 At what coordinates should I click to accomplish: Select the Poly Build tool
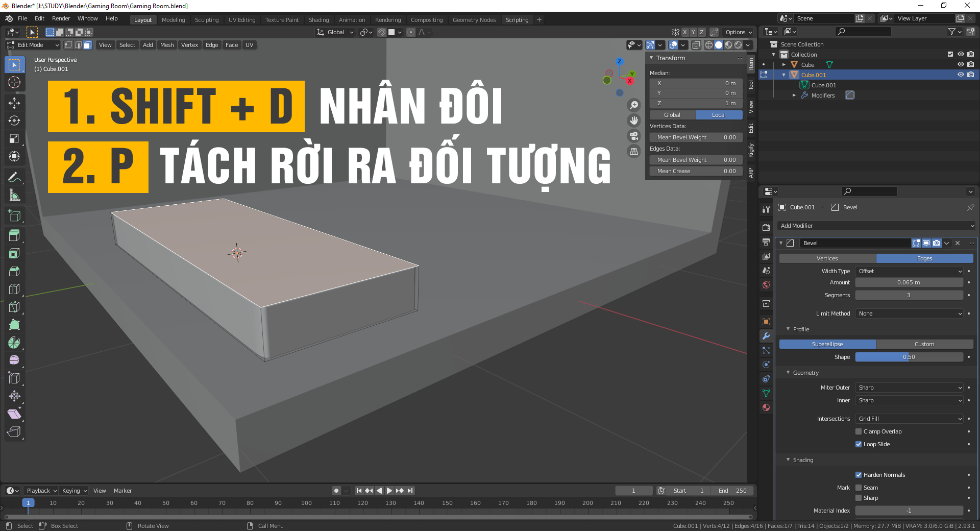click(x=14, y=325)
